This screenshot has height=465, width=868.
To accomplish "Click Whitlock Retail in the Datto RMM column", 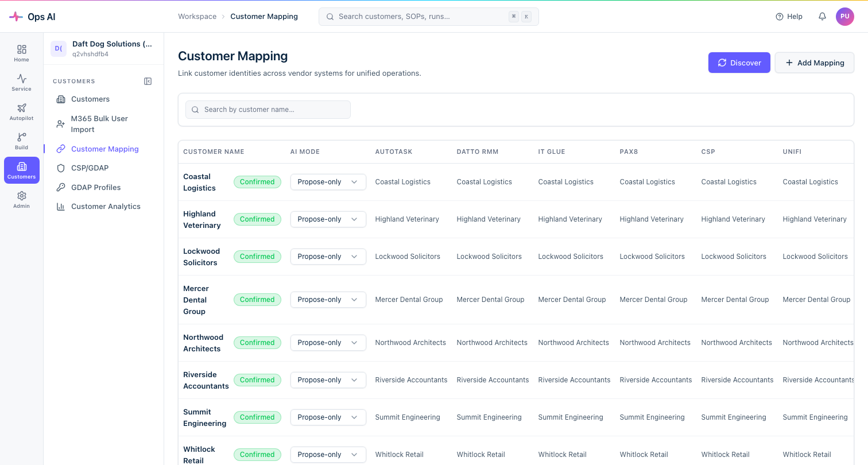I will [481, 455].
